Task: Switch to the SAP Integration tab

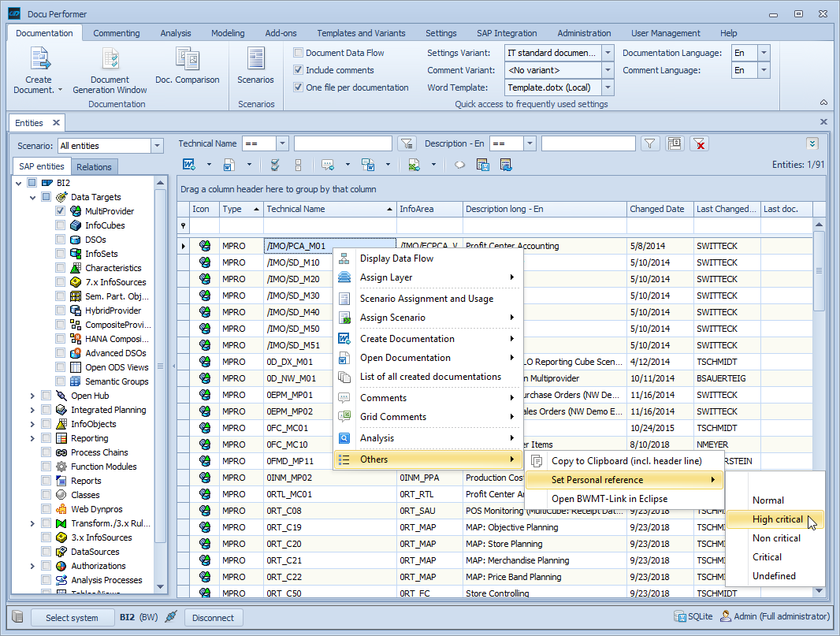Action: coord(507,33)
